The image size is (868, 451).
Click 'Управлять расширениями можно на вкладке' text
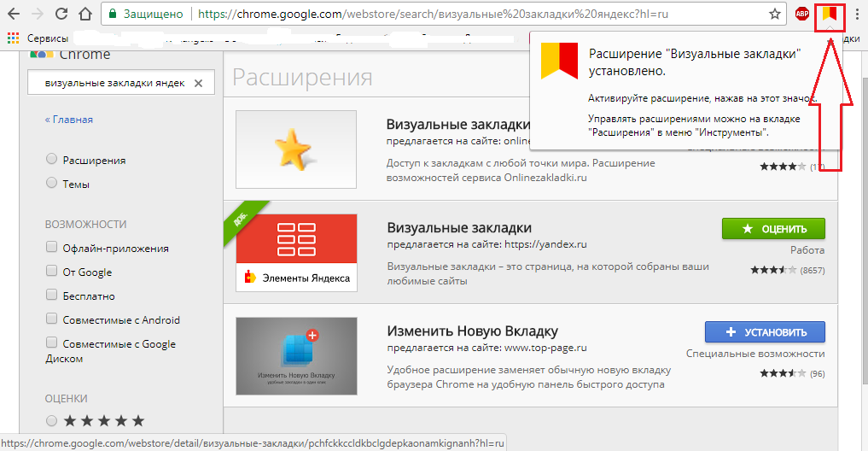(x=694, y=119)
